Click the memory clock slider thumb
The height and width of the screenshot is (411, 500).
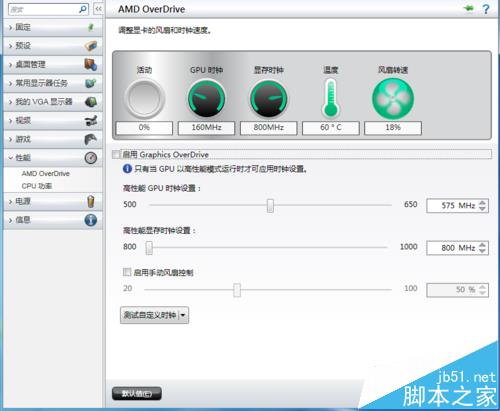(149, 248)
